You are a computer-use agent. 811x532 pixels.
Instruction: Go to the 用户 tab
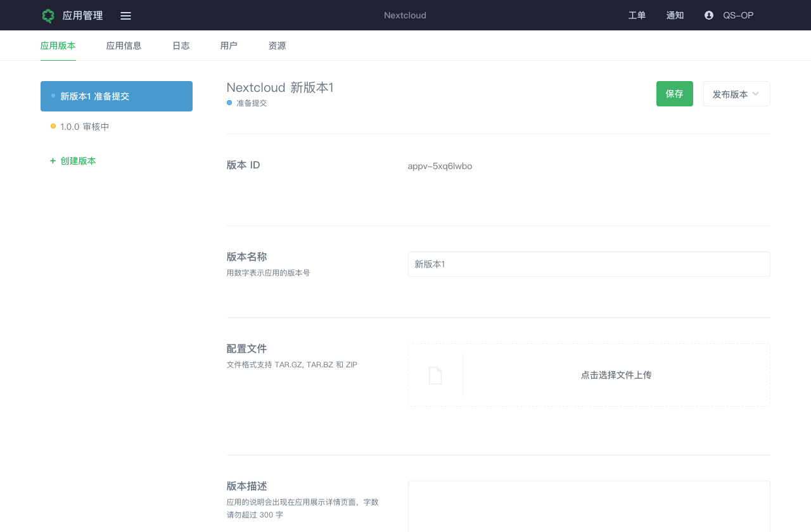point(229,46)
